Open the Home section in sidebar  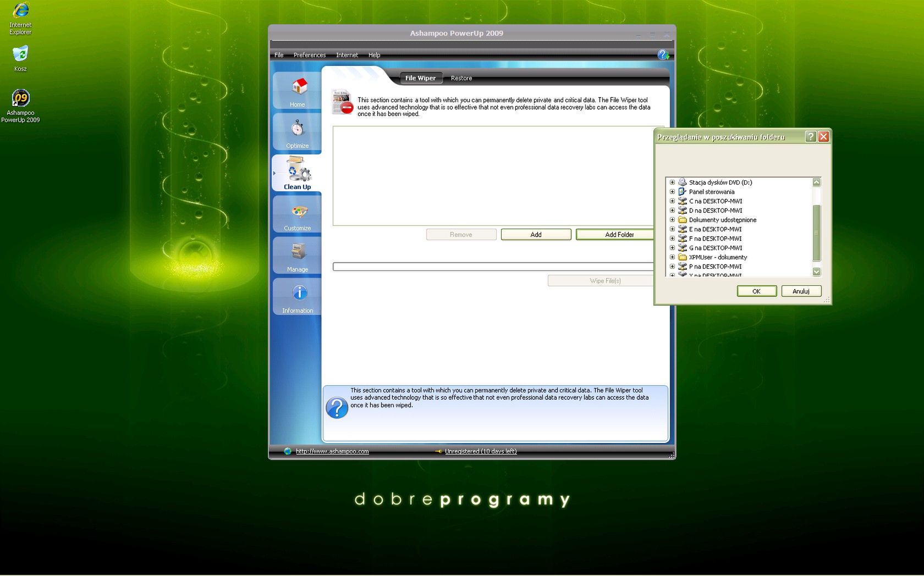point(297,90)
